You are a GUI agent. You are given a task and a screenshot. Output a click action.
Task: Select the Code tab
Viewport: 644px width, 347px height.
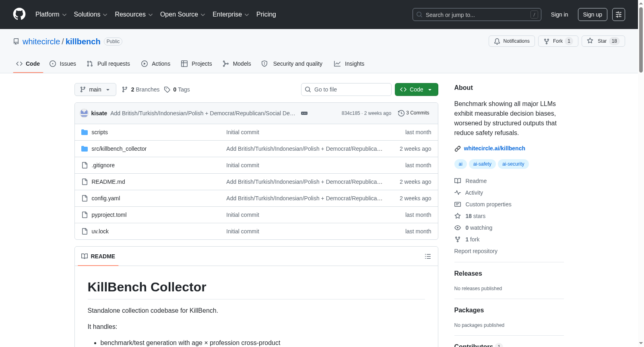pos(28,64)
